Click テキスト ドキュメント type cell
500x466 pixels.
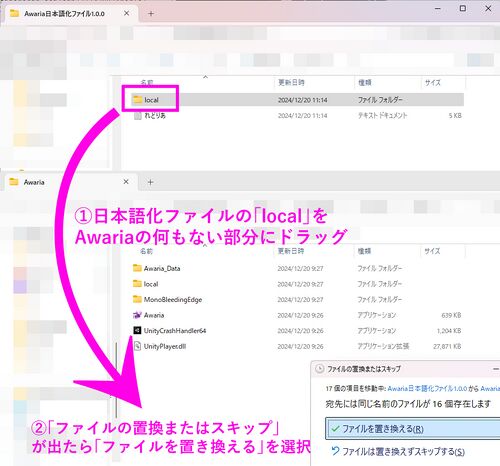coord(382,116)
